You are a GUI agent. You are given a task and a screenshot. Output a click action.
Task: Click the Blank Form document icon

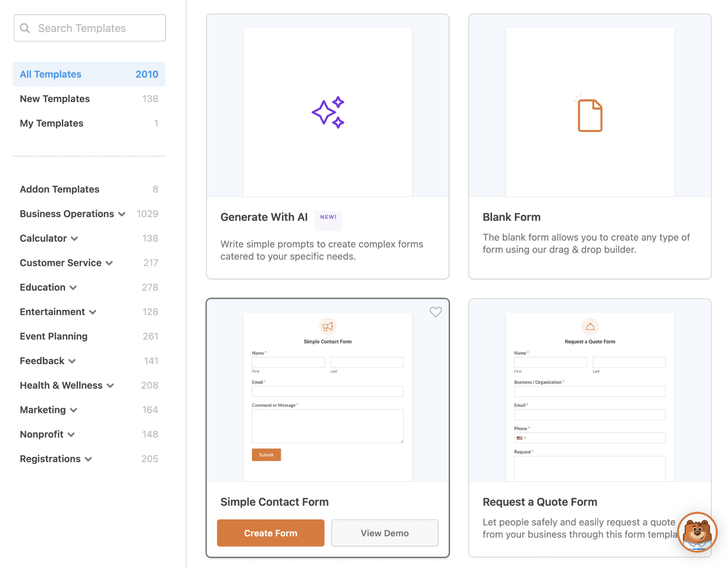click(x=590, y=115)
